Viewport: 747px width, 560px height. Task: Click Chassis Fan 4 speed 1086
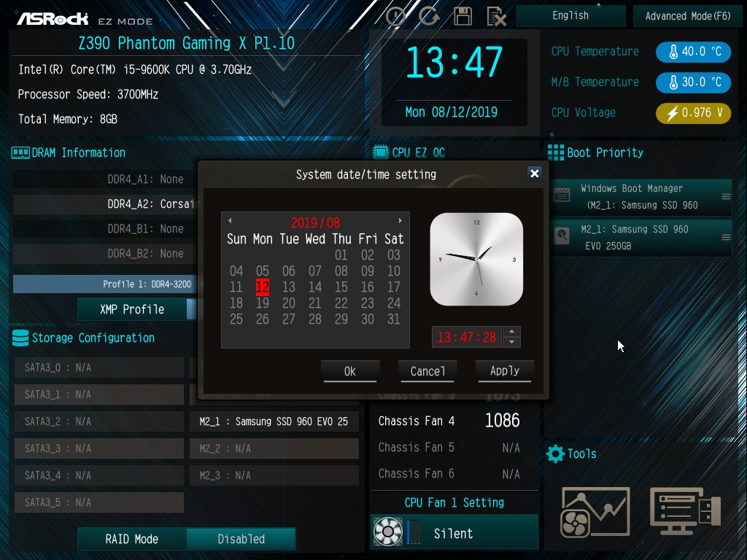pyautogui.click(x=502, y=421)
